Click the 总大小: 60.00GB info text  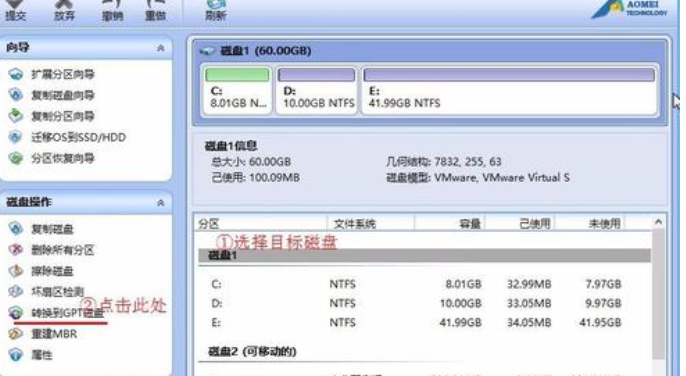(251, 162)
